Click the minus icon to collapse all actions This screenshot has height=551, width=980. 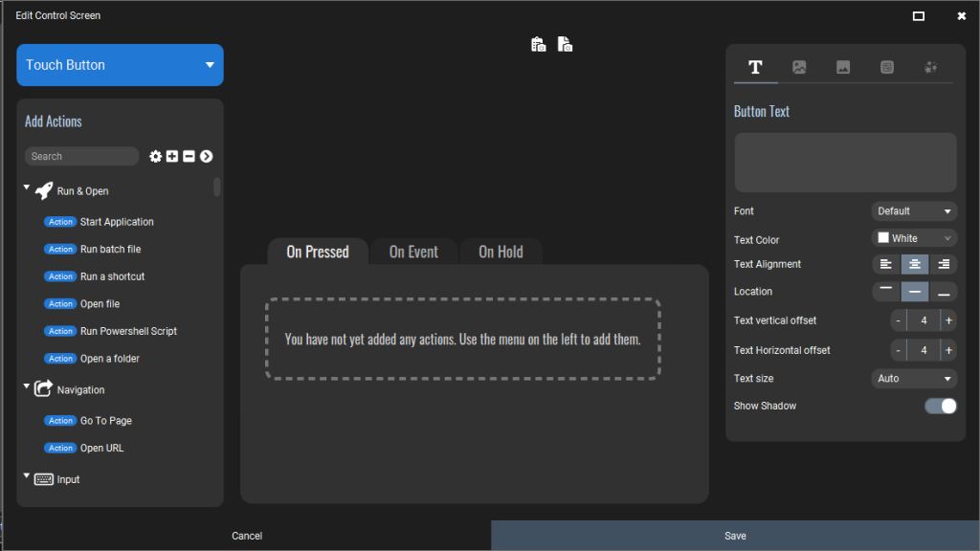pos(189,156)
